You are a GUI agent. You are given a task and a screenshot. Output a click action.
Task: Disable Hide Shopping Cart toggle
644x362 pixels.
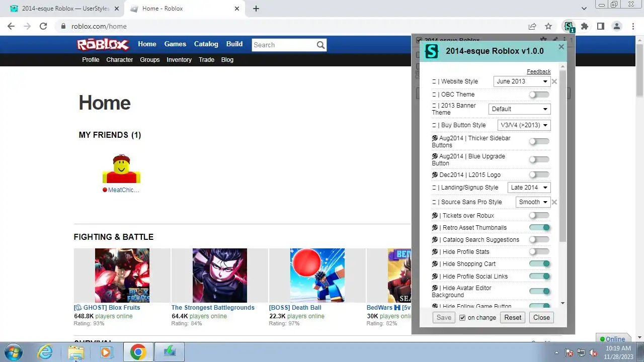tap(539, 264)
